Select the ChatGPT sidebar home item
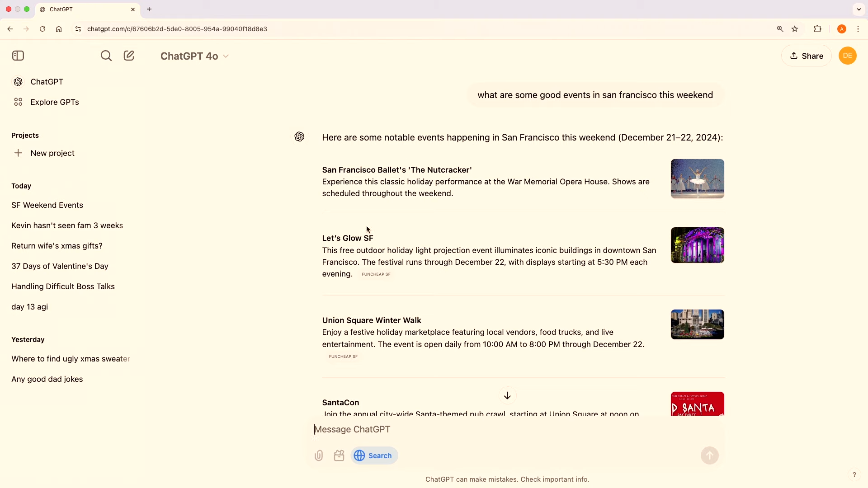The height and width of the screenshot is (488, 868). (x=47, y=82)
